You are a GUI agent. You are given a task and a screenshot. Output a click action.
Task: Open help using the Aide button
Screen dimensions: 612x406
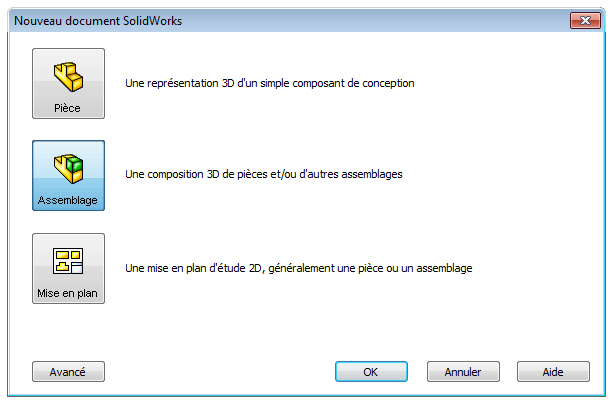coord(553,372)
